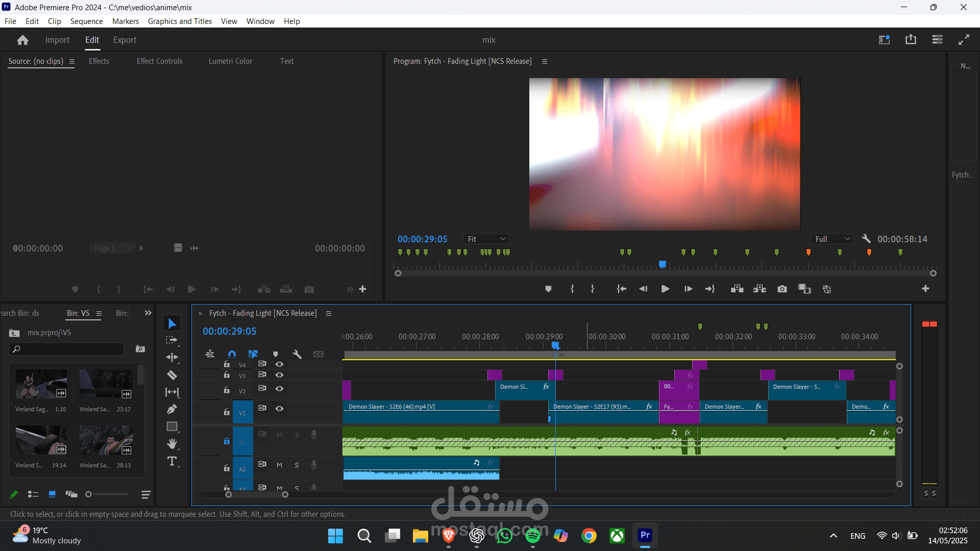Open project panel menu at bottom right
Image resolution: width=980 pixels, height=551 pixels.
tap(145, 494)
